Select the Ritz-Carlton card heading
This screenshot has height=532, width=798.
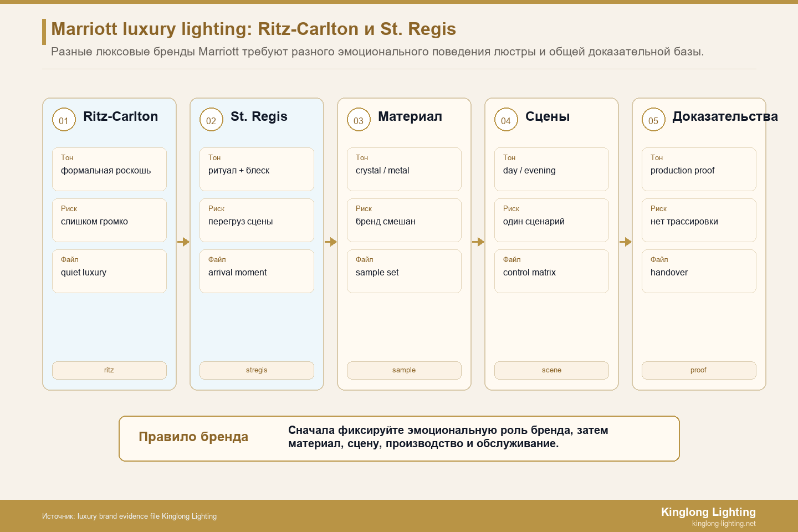click(120, 116)
